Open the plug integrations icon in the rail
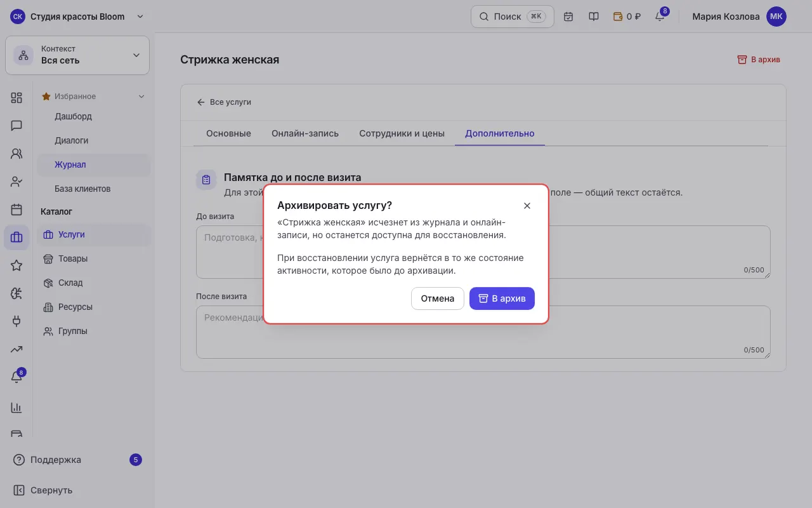812x508 pixels. click(16, 321)
